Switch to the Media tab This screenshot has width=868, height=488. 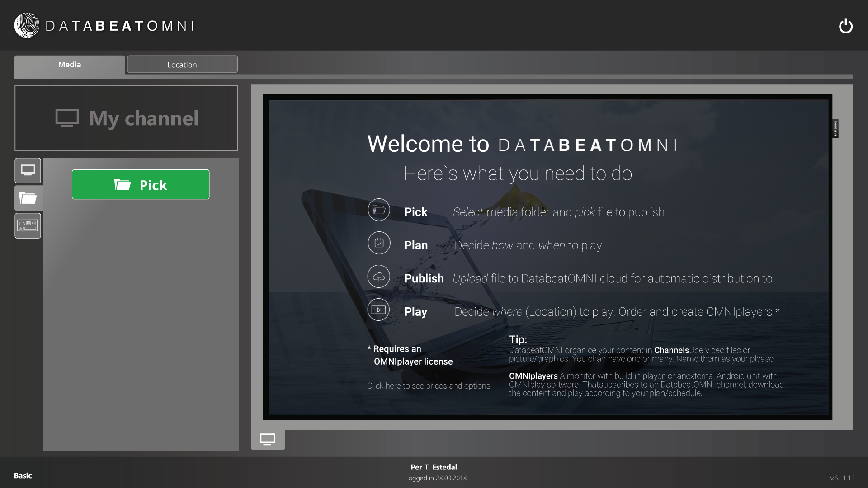(x=70, y=65)
